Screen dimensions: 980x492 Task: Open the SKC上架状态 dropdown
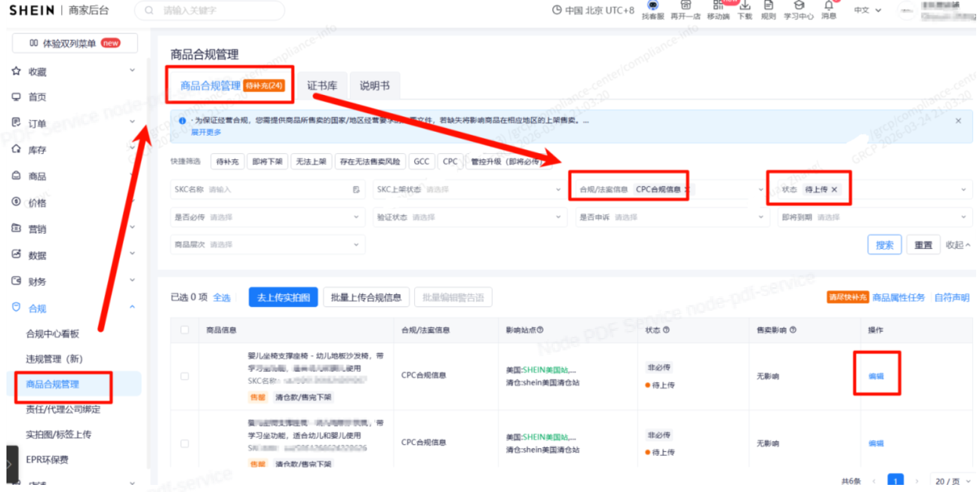point(470,190)
